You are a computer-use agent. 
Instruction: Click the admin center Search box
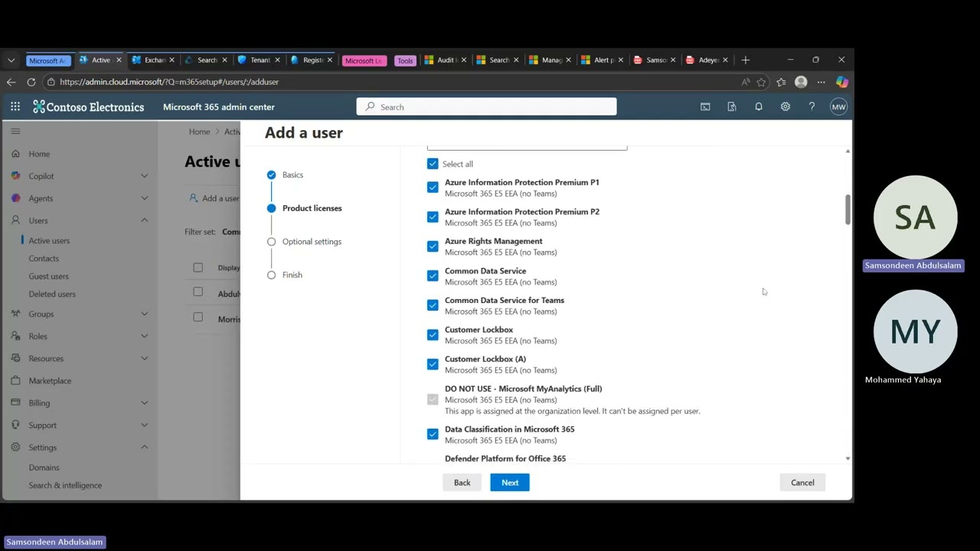click(x=486, y=107)
